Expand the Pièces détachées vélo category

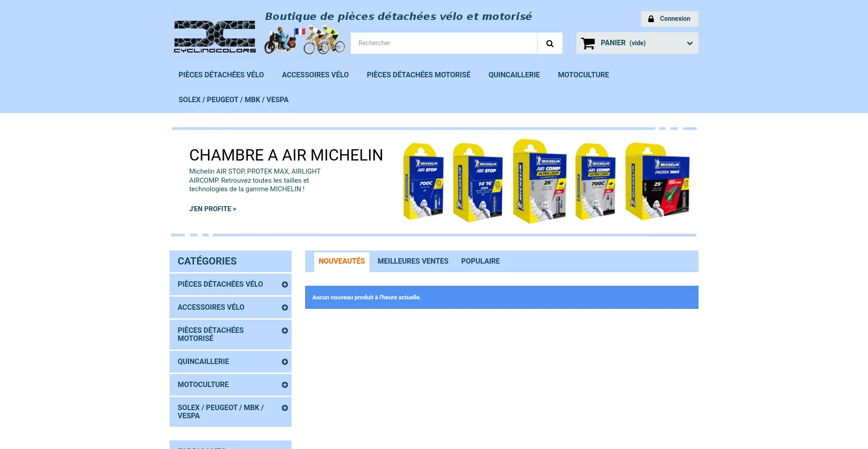(285, 284)
